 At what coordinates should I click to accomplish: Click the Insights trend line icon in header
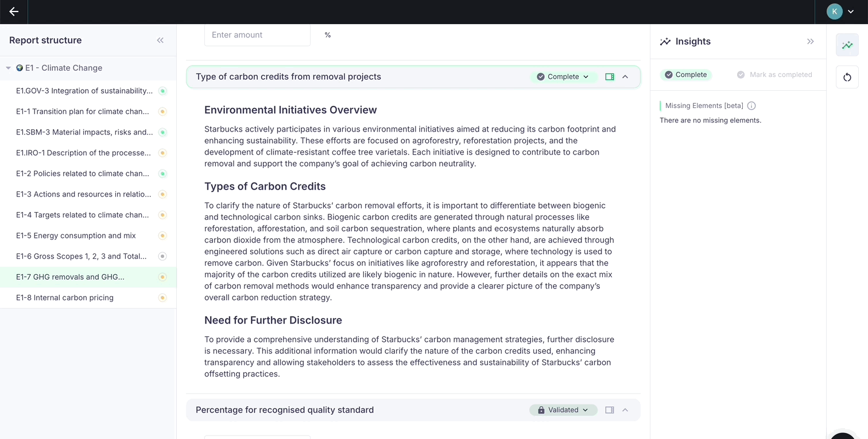point(665,41)
